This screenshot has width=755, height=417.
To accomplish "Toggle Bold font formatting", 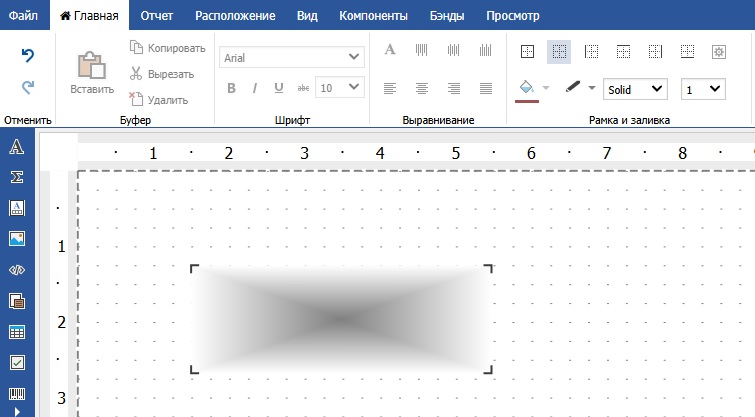I will click(x=231, y=88).
